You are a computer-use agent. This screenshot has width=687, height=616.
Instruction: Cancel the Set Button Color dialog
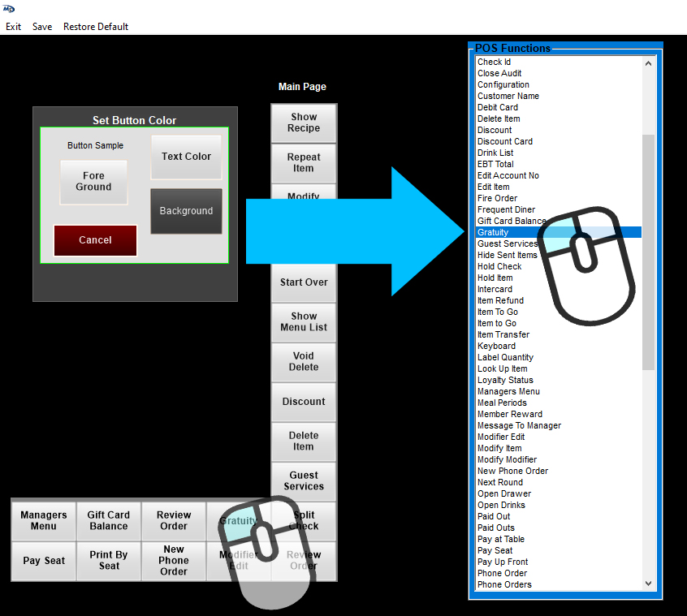[x=95, y=240]
